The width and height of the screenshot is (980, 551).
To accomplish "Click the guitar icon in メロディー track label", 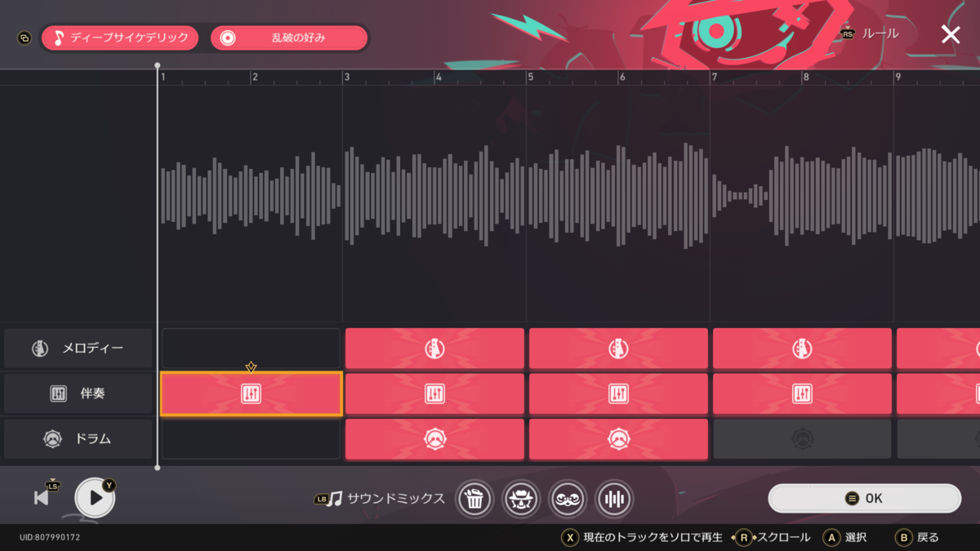I will [40, 349].
